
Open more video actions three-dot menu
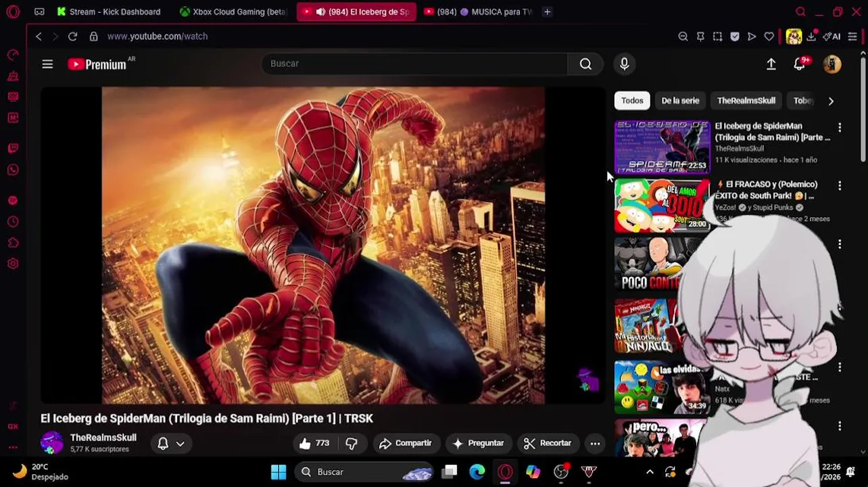pyautogui.click(x=595, y=443)
